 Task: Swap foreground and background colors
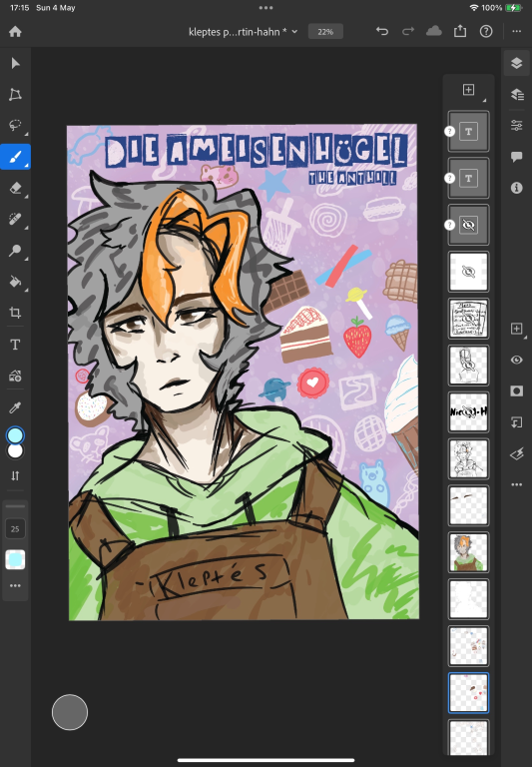coord(15,475)
